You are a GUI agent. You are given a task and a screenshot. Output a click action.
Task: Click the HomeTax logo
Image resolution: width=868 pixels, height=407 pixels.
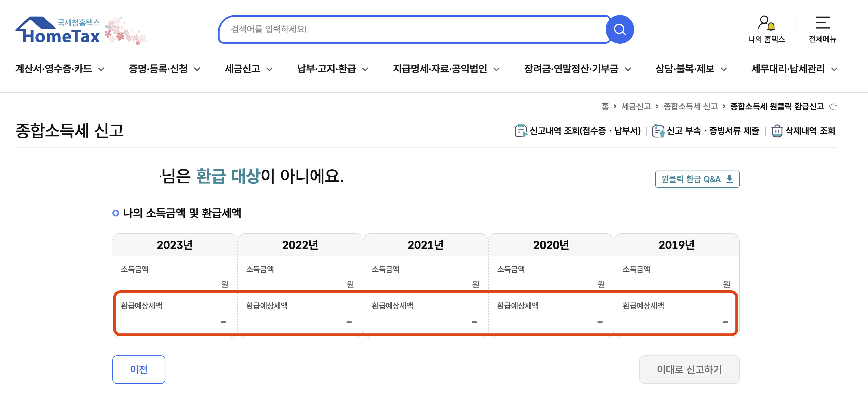[x=58, y=30]
